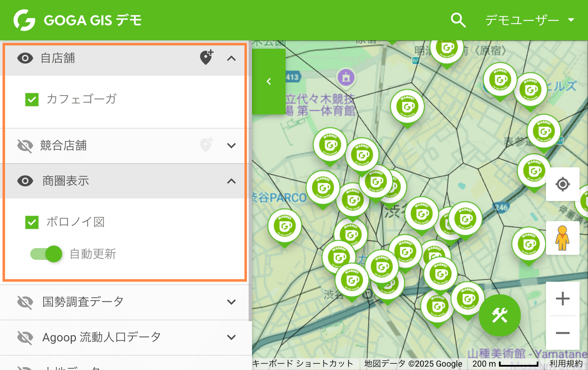This screenshot has height=370, width=588.
Task: Click the current location button
Action: pos(562,184)
